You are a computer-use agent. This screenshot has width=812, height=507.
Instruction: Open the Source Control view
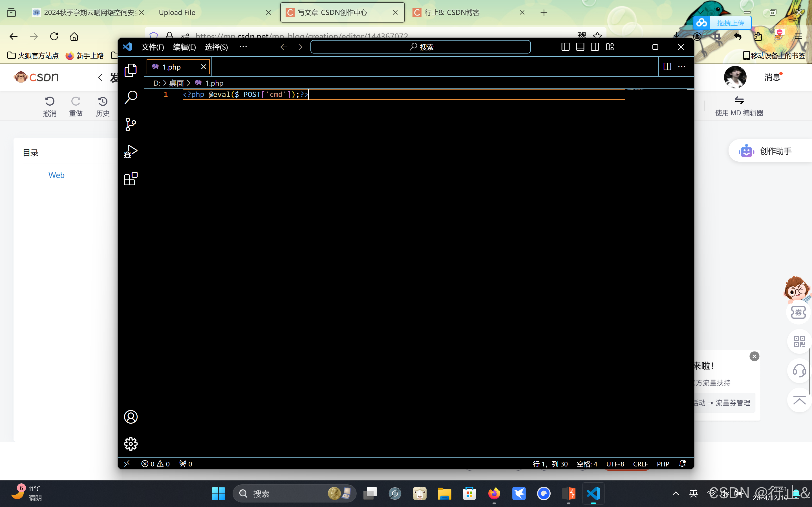(x=131, y=124)
